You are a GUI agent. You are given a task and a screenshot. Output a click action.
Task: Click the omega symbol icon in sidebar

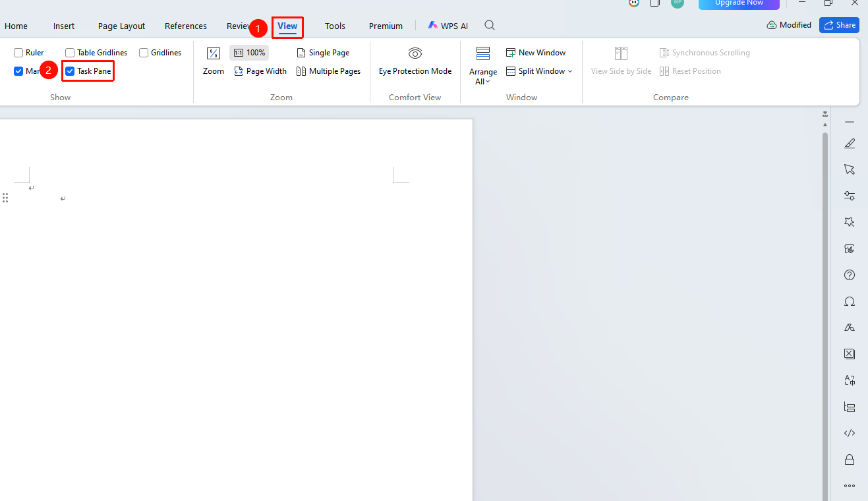point(850,301)
